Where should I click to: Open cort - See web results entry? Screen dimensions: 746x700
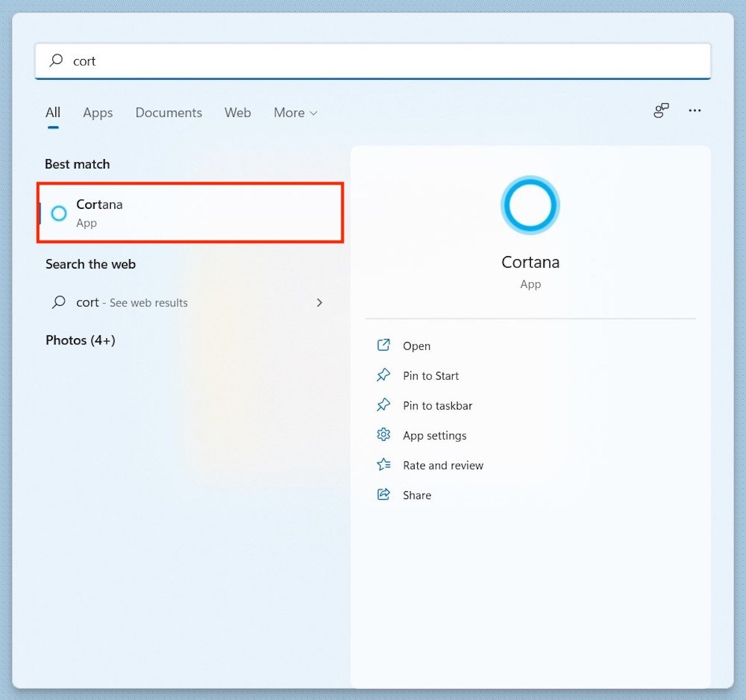coord(188,303)
